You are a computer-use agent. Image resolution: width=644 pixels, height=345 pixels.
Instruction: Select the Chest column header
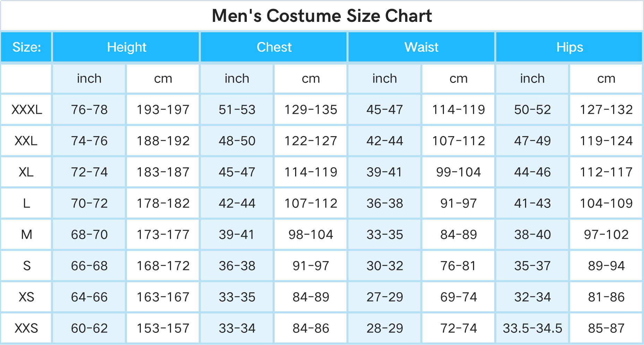point(274,47)
